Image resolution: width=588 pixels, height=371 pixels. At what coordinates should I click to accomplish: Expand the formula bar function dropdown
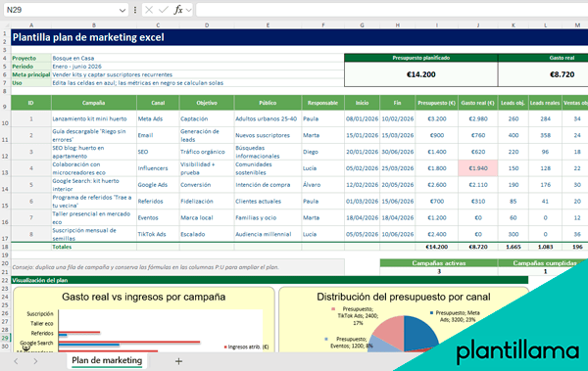point(188,10)
